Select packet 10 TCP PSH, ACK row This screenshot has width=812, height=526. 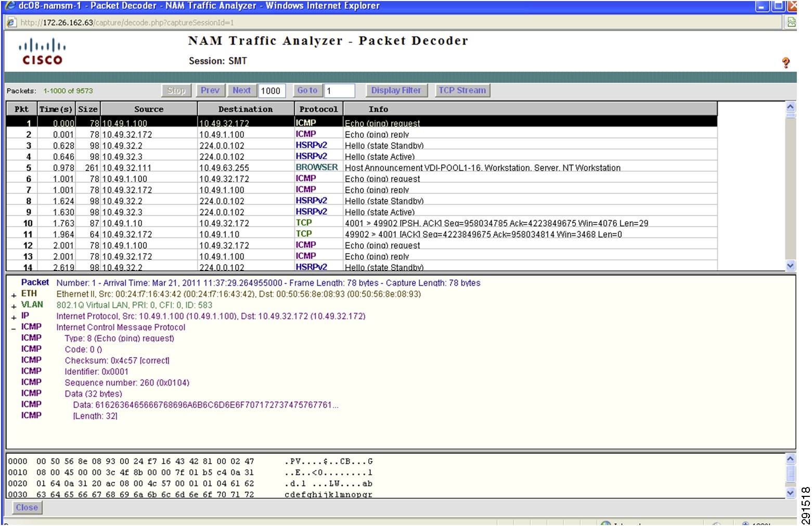coord(362,223)
